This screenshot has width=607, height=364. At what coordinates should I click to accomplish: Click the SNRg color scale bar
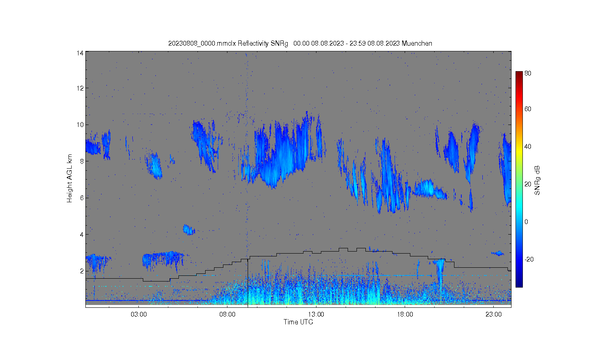519,179
